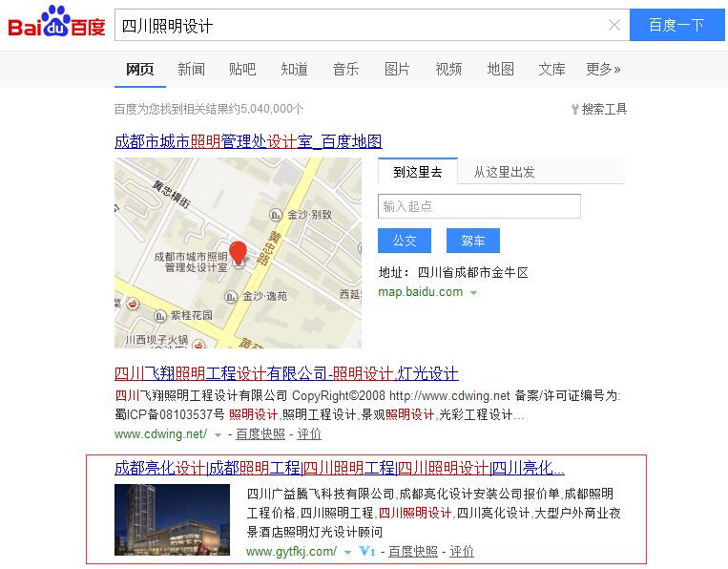Click the V1 credibility badge next to gytfkj.com
Image resolution: width=728 pixels, height=569 pixels.
pos(367,552)
